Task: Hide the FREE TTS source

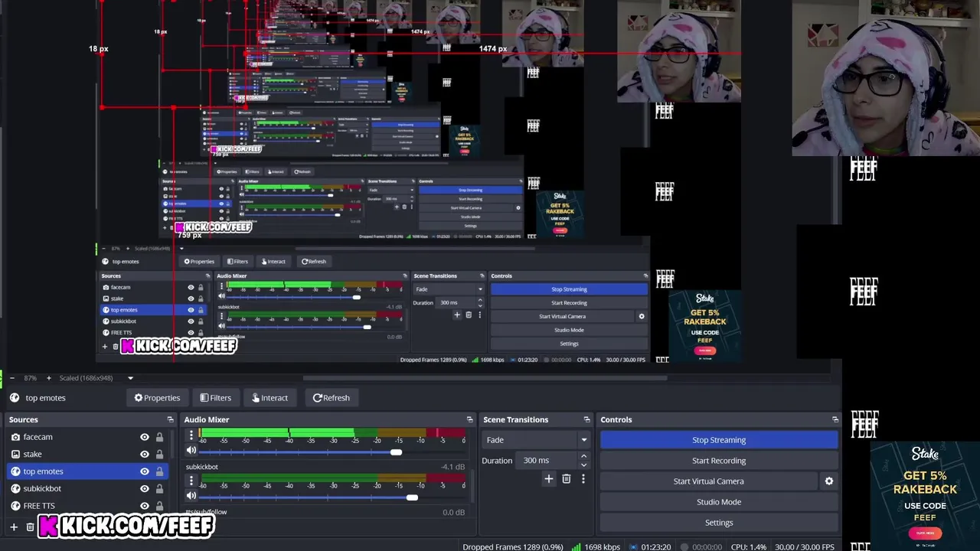Action: pos(145,506)
